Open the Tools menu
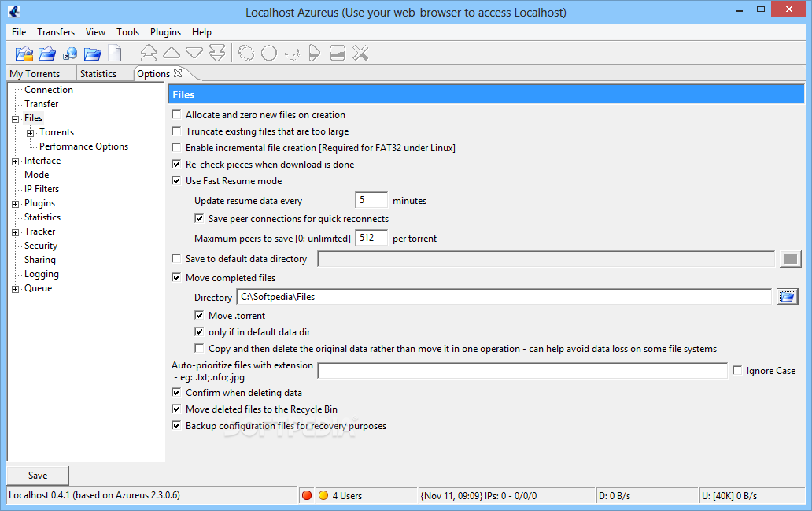The height and width of the screenshot is (511, 812). [128, 32]
